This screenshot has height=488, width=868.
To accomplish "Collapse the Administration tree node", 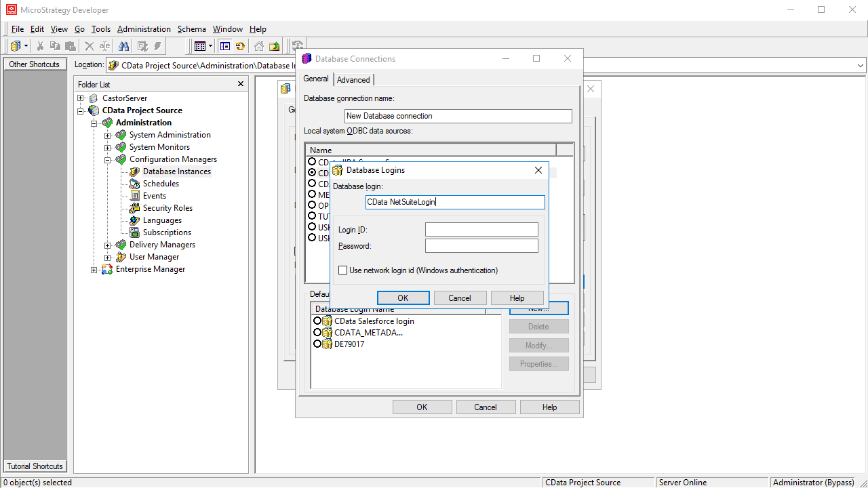I will pos(95,123).
